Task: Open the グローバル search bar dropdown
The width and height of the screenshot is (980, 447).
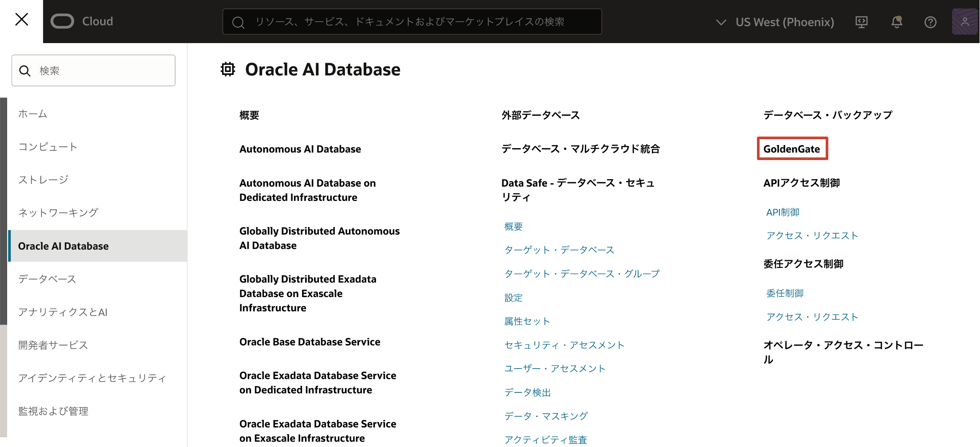Action: tap(412, 21)
